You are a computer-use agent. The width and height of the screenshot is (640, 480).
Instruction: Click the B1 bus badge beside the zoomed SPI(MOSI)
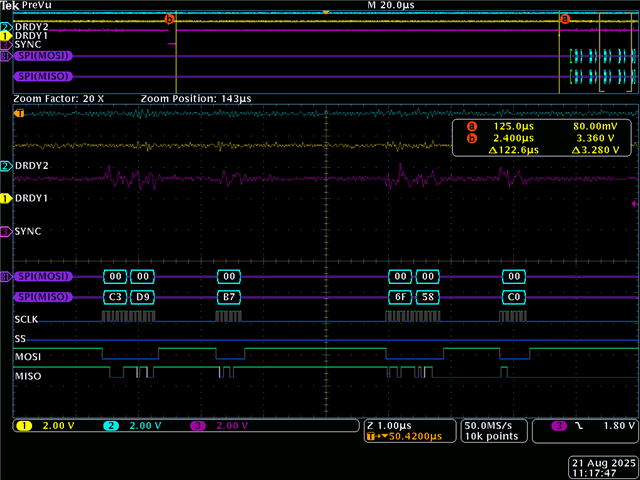click(6, 276)
